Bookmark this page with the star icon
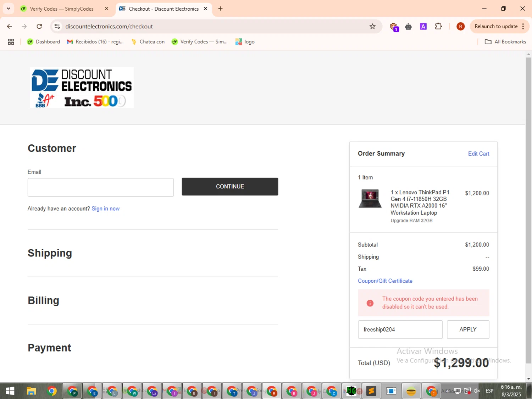Screen dimensions: 532x399 coord(372,26)
